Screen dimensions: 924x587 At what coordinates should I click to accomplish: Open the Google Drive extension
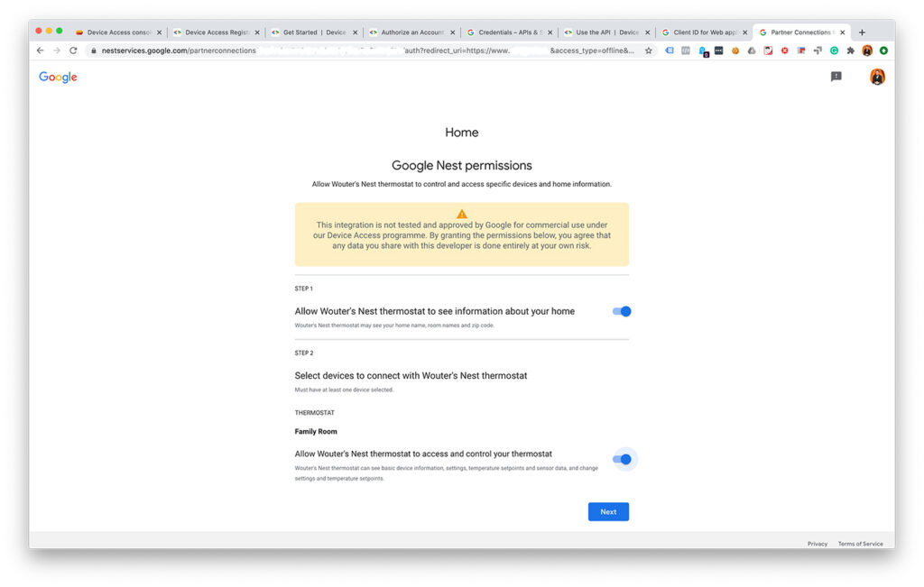pos(752,50)
